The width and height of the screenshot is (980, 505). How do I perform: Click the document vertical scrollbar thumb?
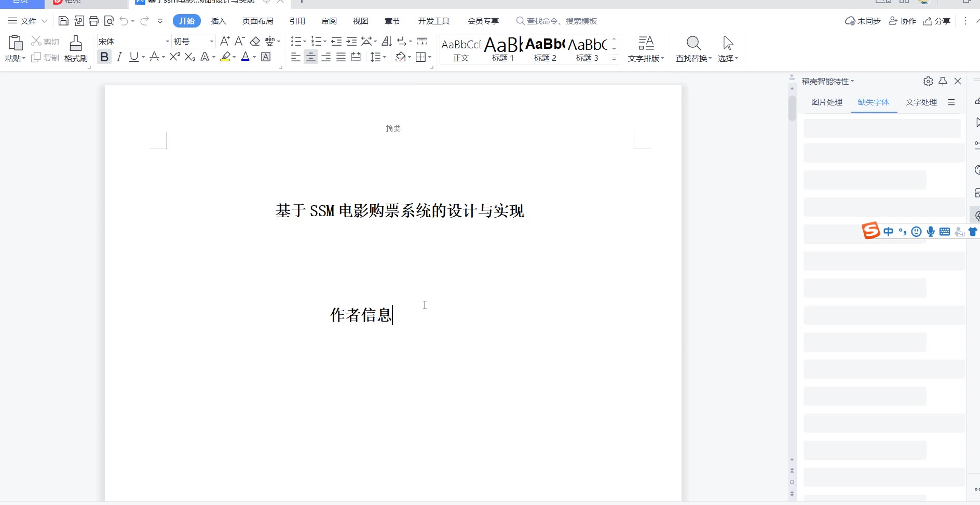pos(792,108)
